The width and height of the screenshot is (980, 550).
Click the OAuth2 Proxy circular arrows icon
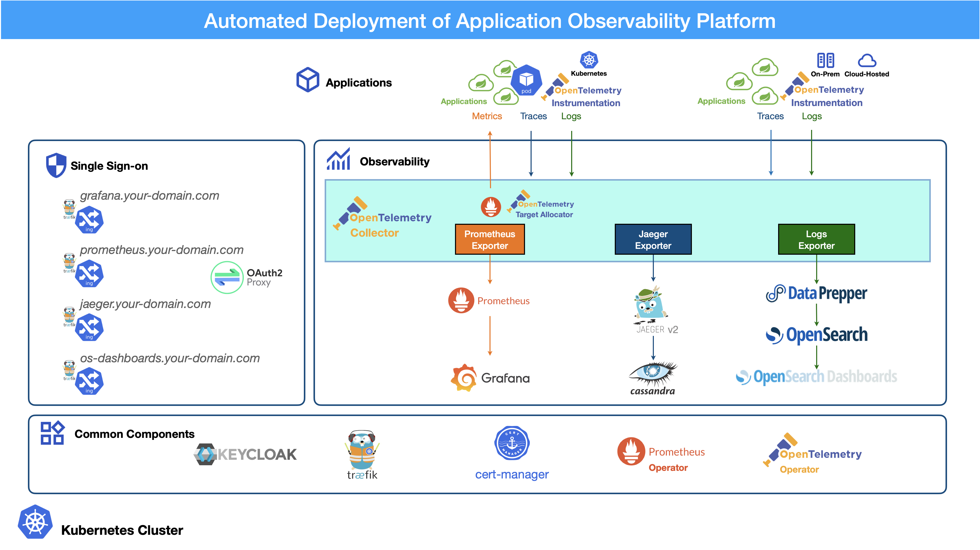(227, 277)
